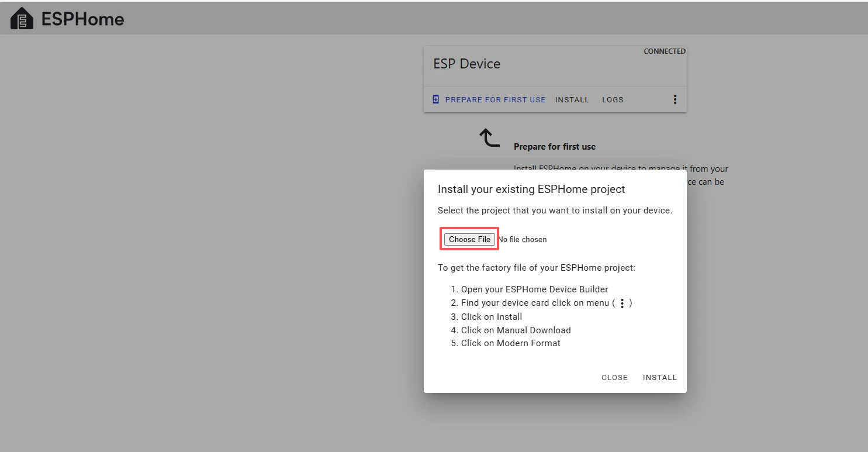Screen dimensions: 868x452
Task: Click INSTALL on the ESP Device card
Action: (x=572, y=100)
